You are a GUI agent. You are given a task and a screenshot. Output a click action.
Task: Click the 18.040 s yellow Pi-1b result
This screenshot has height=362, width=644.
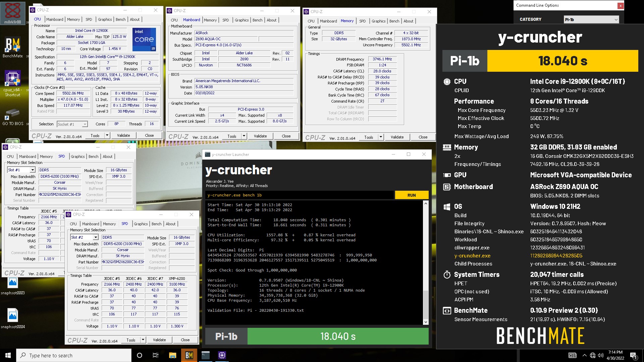click(x=562, y=61)
